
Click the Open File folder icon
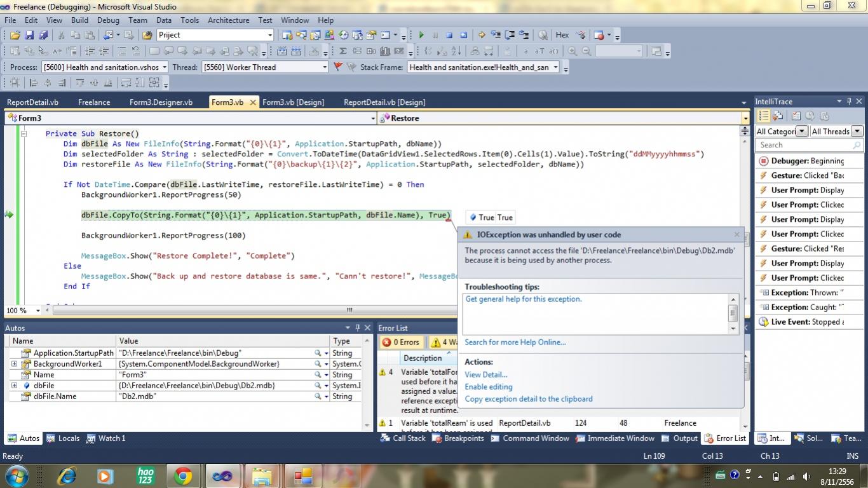click(x=15, y=36)
